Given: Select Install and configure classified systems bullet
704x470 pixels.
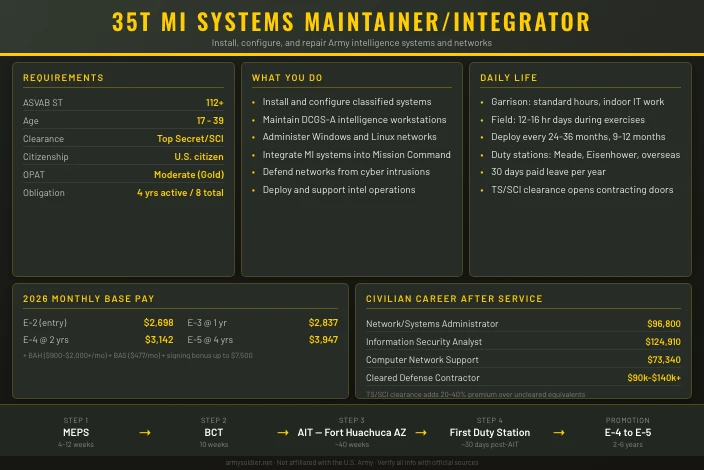Looking at the screenshot, I should pos(347,101).
